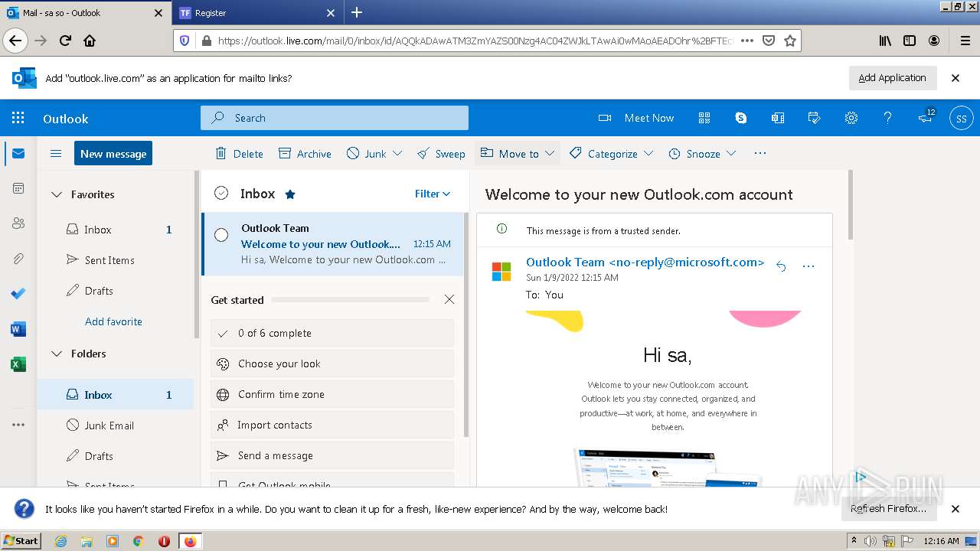Screen dimensions: 980x551
Task: Open Calendar in the left rail
Action: click(18, 188)
